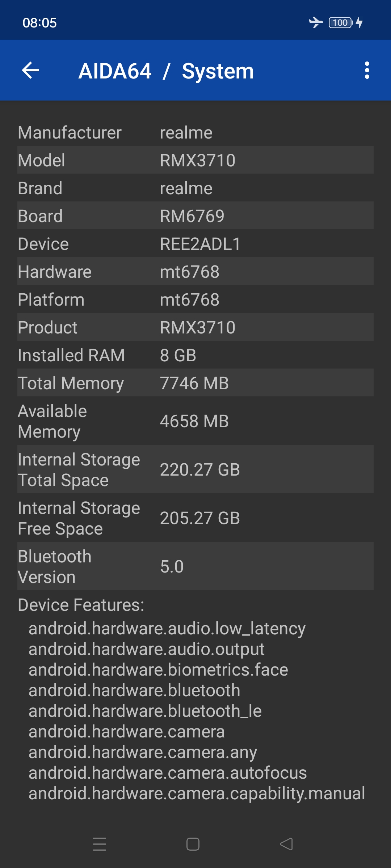Tap the airplane mode status icon
Image resolution: width=391 pixels, height=868 pixels.
[x=316, y=22]
